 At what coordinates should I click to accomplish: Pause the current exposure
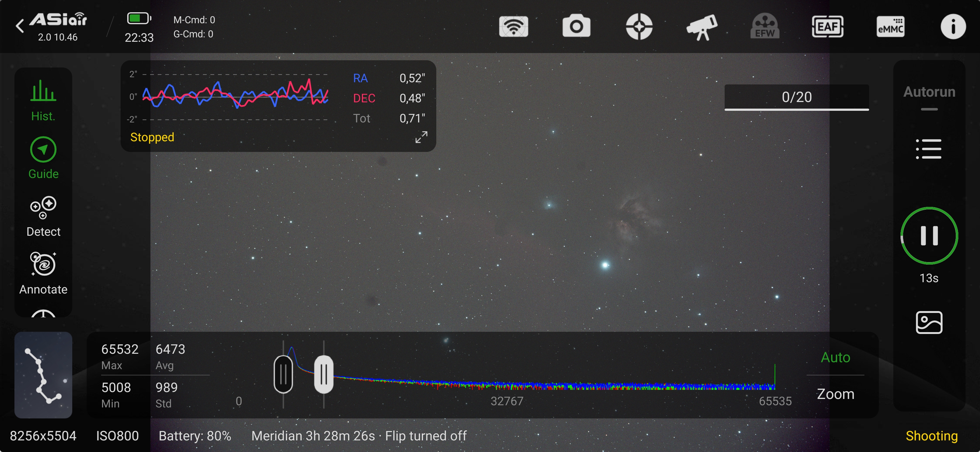pyautogui.click(x=929, y=236)
